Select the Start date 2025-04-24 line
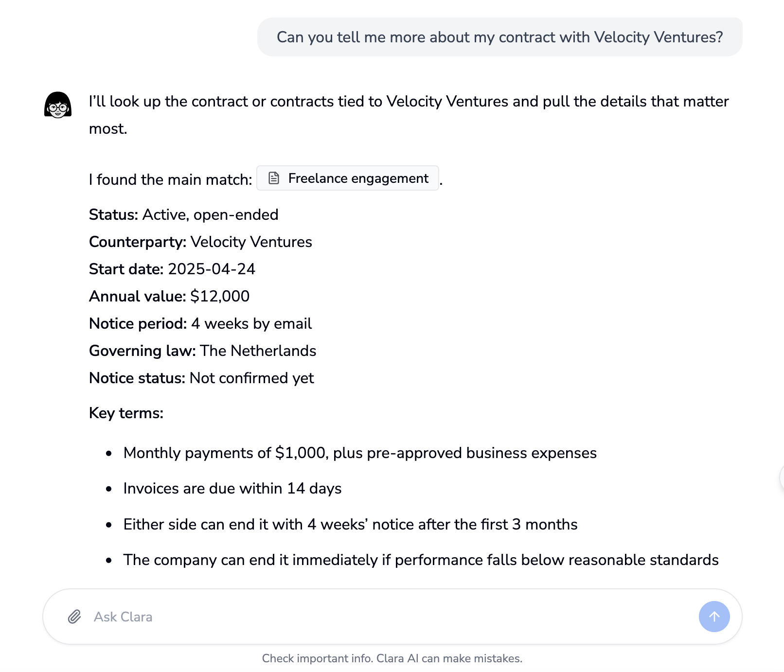The width and height of the screenshot is (784, 672). [x=172, y=269]
